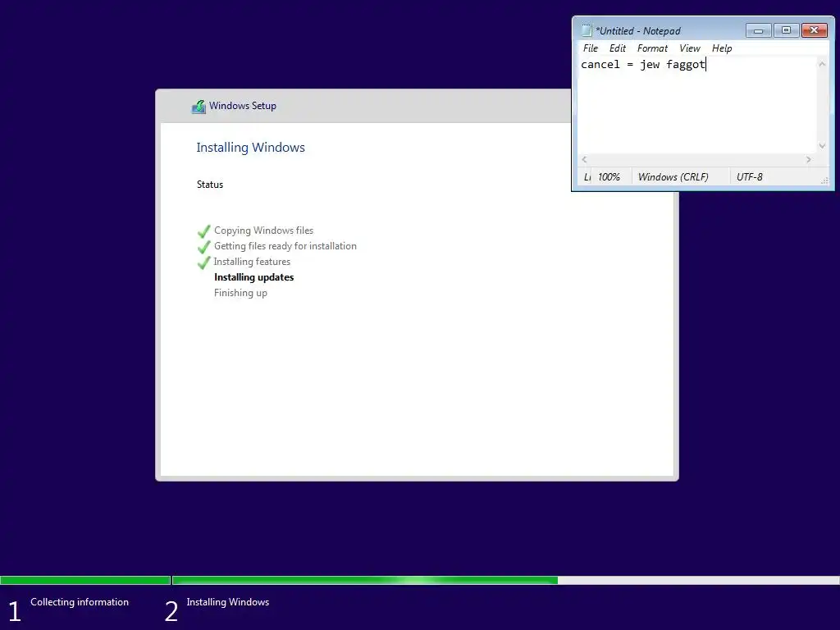The image size is (840, 630).
Task: Click the Notepad scroll up arrow
Action: [x=822, y=64]
